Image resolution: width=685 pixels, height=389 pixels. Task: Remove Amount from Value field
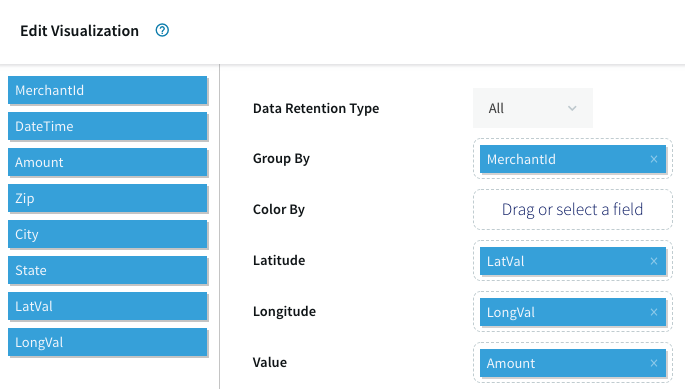click(654, 363)
